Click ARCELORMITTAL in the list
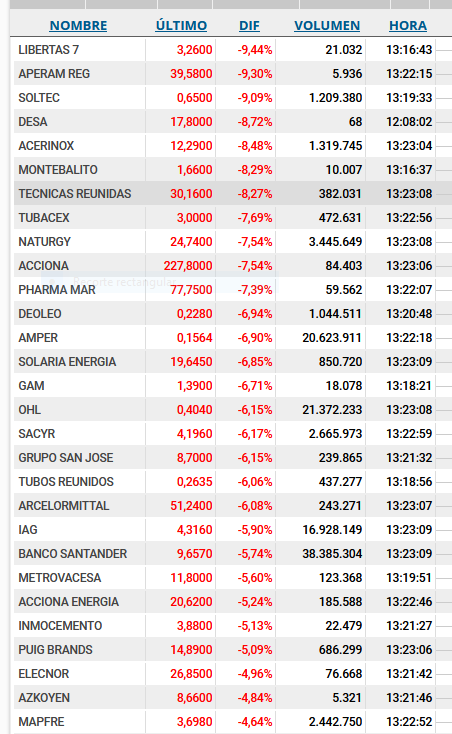452x734 pixels. pyautogui.click(x=64, y=506)
